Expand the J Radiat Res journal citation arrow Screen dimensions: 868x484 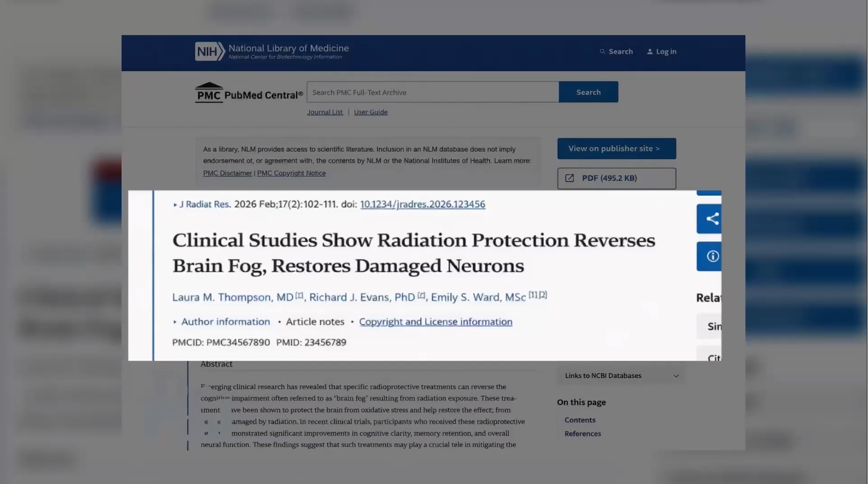pos(175,205)
